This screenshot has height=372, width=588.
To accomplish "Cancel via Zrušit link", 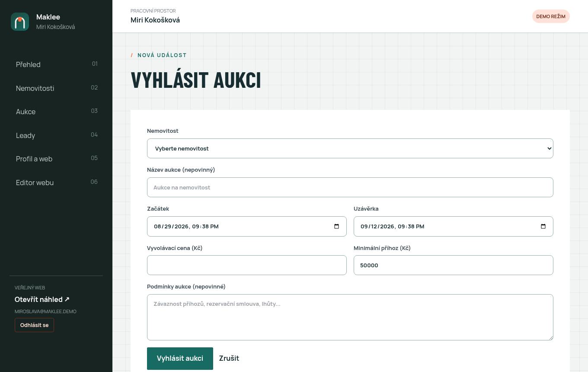I will point(229,358).
